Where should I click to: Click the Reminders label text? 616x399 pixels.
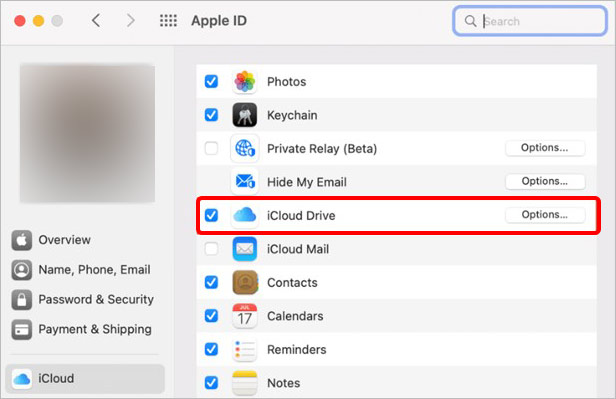coord(297,350)
